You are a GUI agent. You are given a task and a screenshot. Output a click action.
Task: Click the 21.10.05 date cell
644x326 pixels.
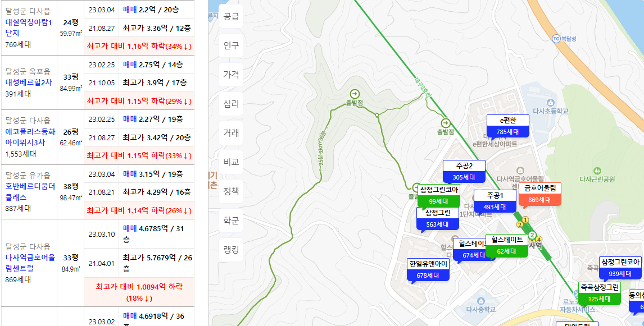[102, 83]
